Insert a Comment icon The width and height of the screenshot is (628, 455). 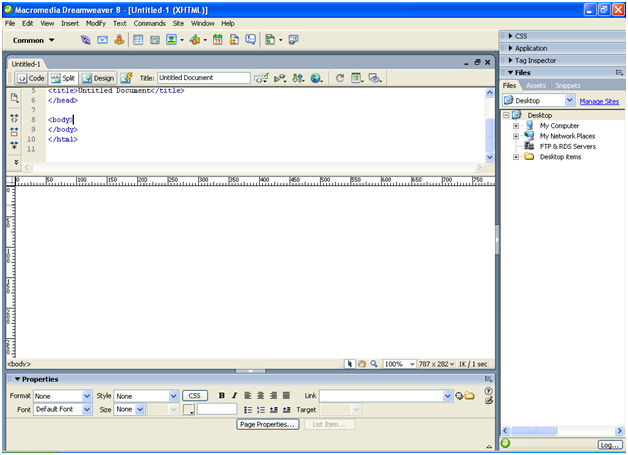click(251, 40)
